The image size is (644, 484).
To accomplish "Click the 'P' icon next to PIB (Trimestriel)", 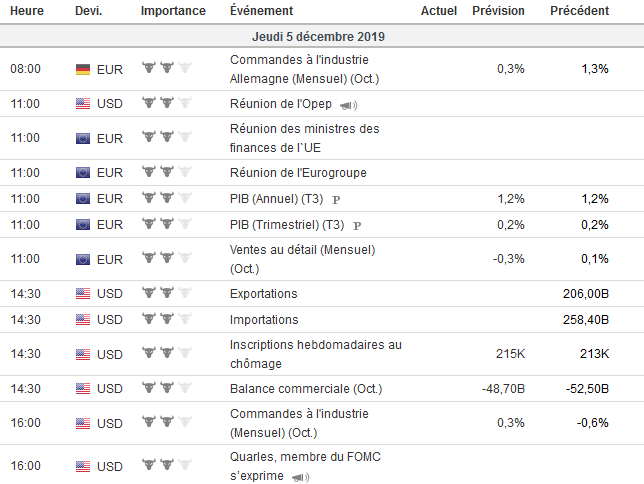I will point(357,225).
